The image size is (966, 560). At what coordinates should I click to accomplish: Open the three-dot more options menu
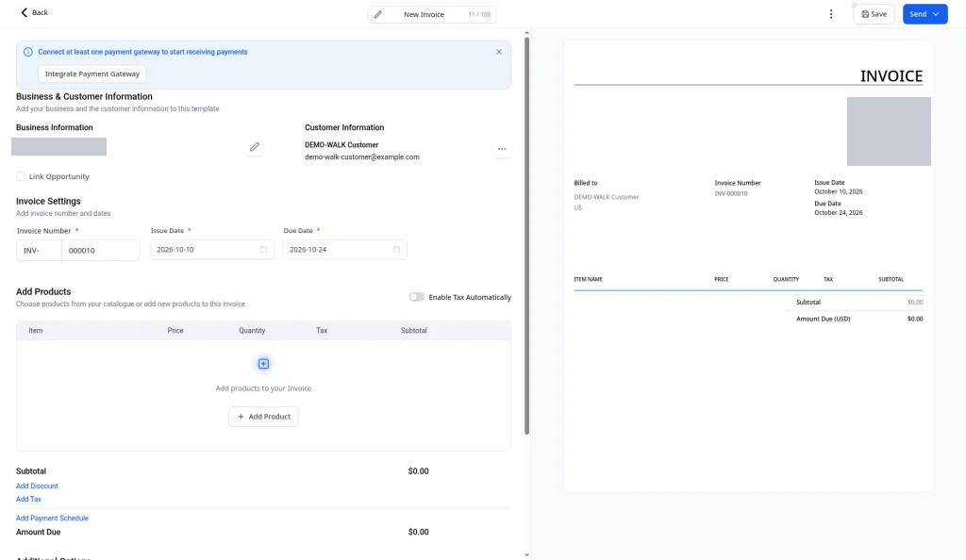830,14
